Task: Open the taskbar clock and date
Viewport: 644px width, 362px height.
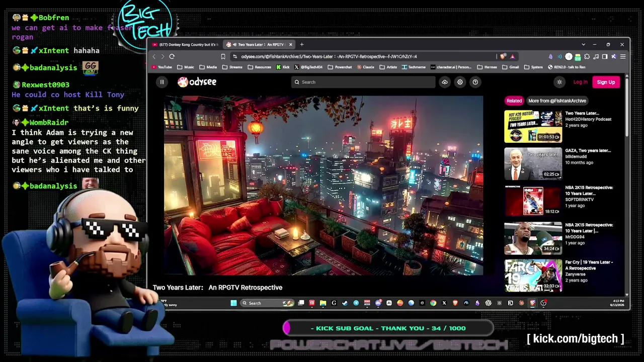Action: coord(618,303)
